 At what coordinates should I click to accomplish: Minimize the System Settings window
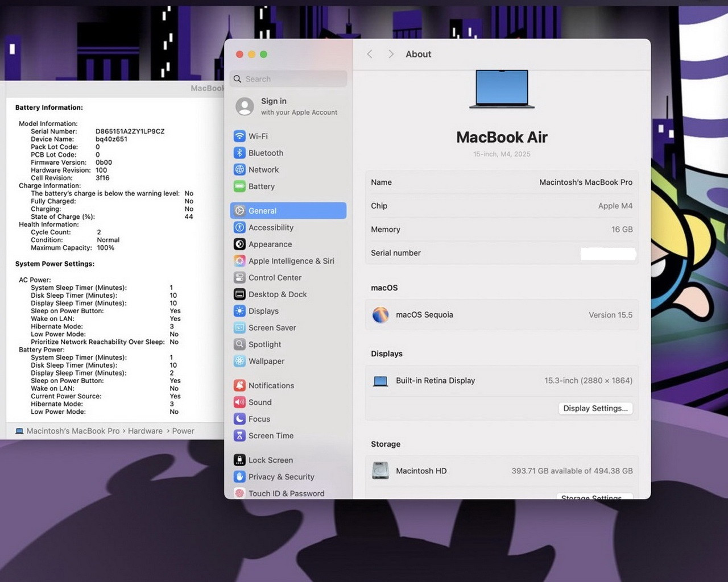click(251, 54)
